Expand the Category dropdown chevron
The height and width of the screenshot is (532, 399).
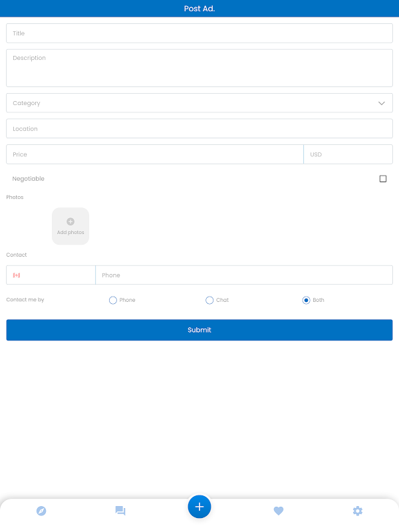[382, 104]
